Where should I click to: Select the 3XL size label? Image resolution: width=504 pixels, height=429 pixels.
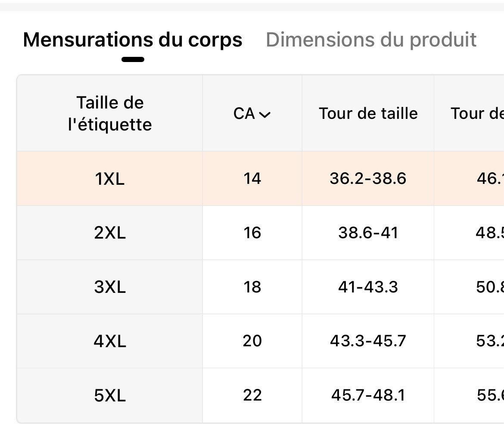coord(110,287)
